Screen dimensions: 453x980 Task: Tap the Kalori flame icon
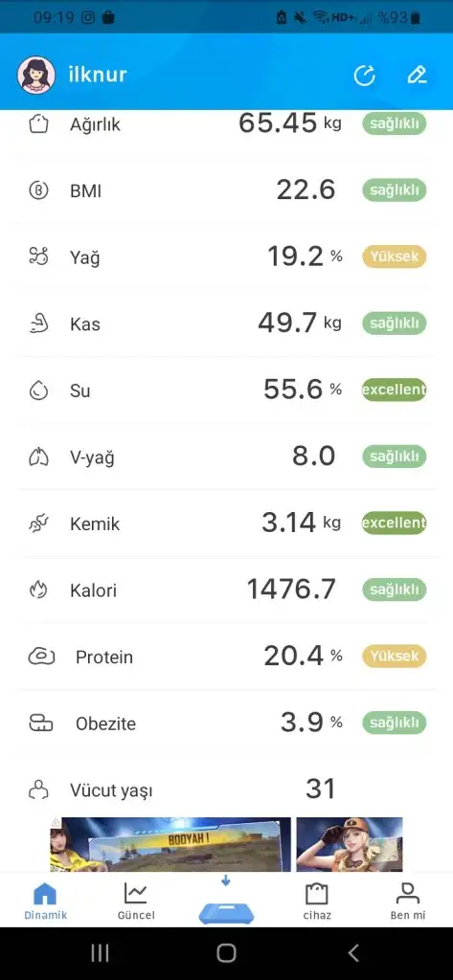39,590
